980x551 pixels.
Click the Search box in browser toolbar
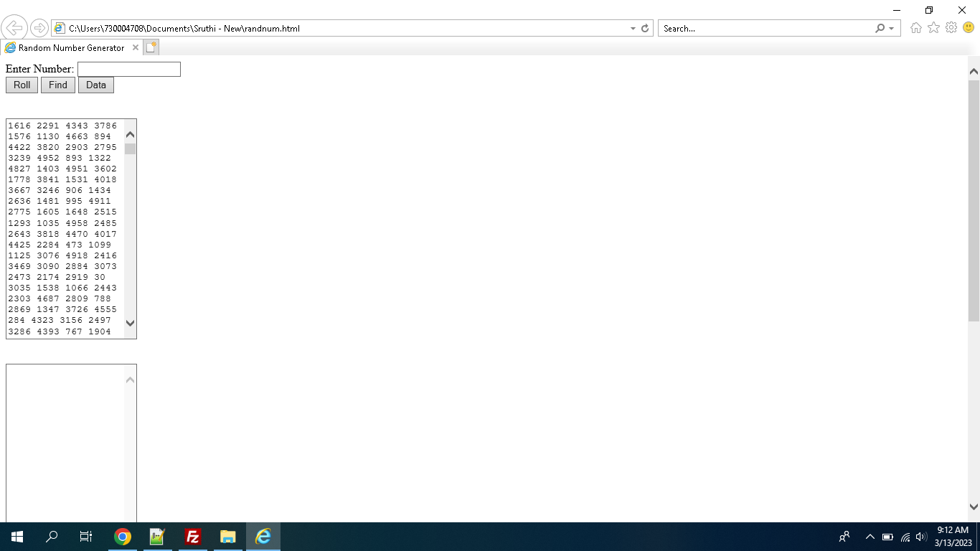pos(765,29)
